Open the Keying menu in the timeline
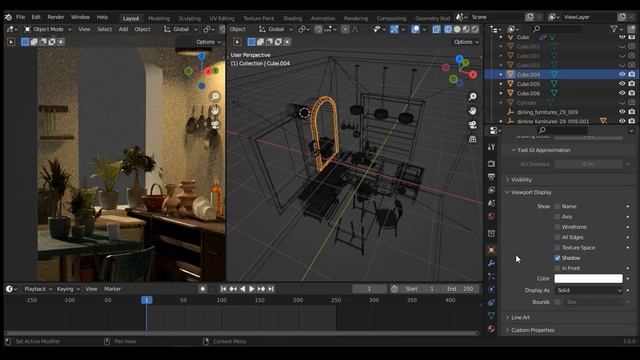The height and width of the screenshot is (360, 640). (x=68, y=289)
